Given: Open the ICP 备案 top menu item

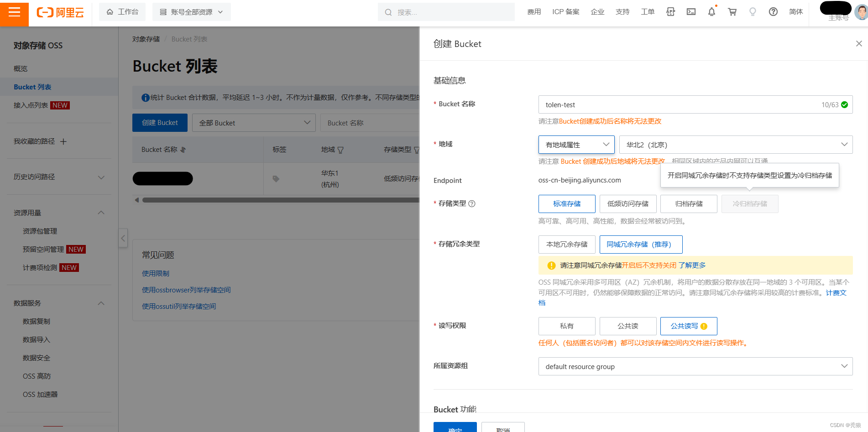Looking at the screenshot, I should tap(566, 12).
